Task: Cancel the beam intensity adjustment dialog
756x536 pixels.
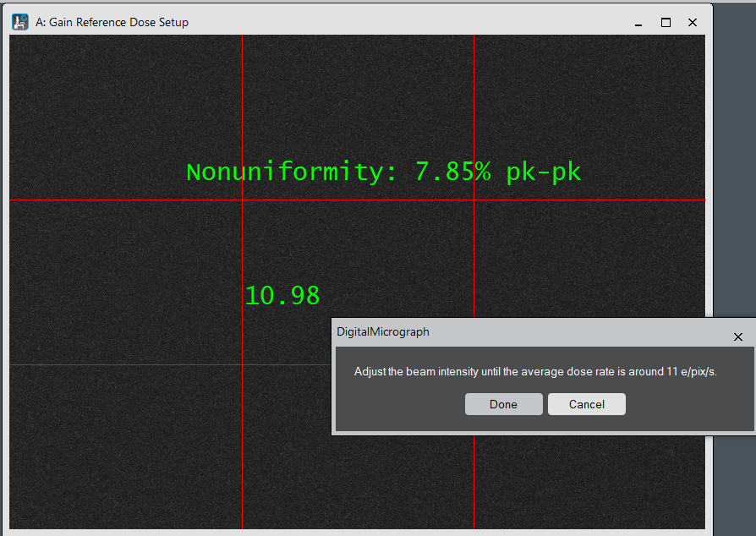Action: 586,404
